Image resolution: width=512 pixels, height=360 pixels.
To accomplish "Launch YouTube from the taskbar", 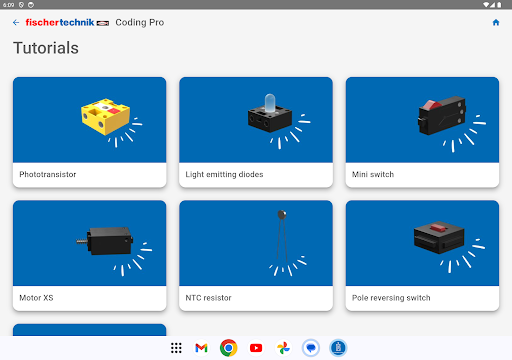I will [x=256, y=348].
